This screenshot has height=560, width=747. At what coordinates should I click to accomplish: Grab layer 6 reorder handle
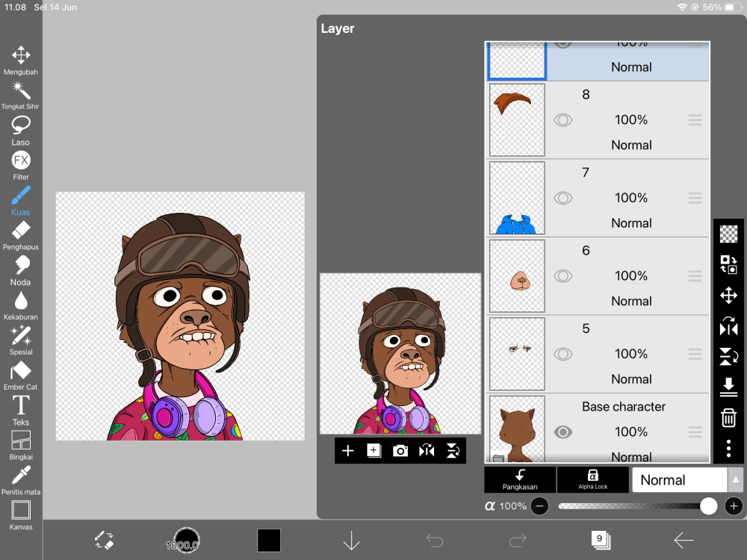[x=695, y=276]
